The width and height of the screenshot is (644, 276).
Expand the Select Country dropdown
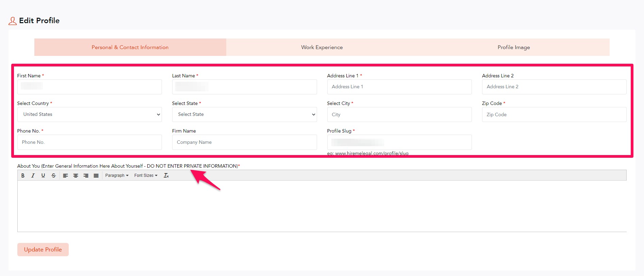89,114
